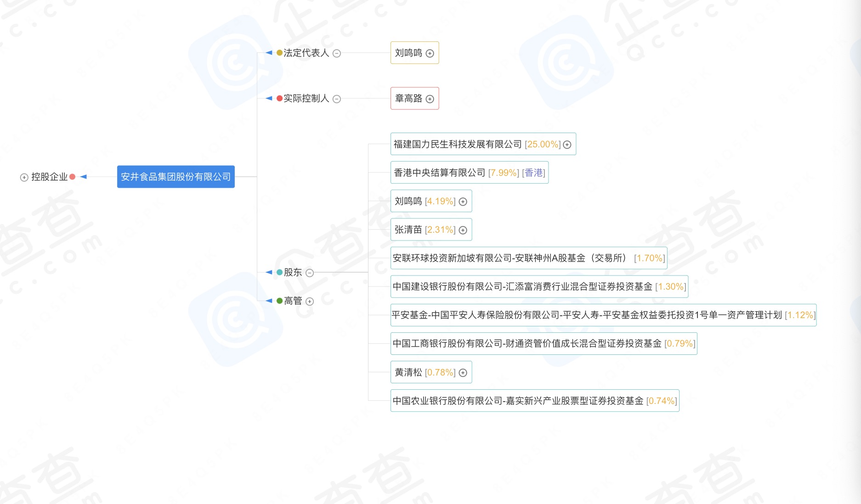Click the 实际控制人 label

click(x=306, y=98)
